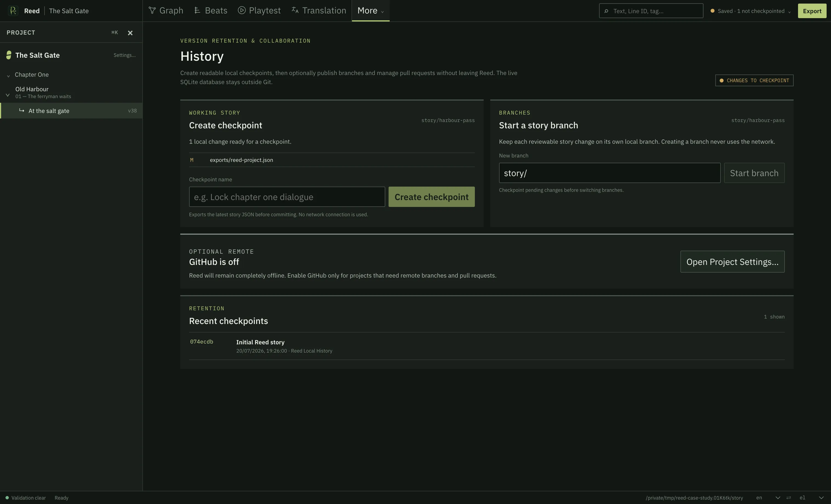Click the search magnifier icon
Viewport: 831px width, 504px height.
point(606,11)
